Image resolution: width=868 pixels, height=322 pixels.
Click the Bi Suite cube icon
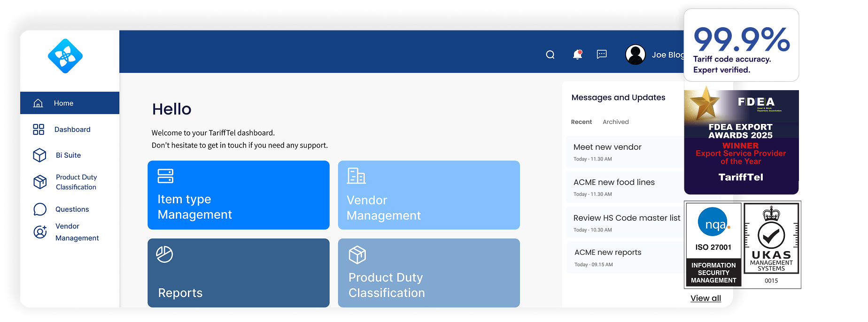pos(39,155)
